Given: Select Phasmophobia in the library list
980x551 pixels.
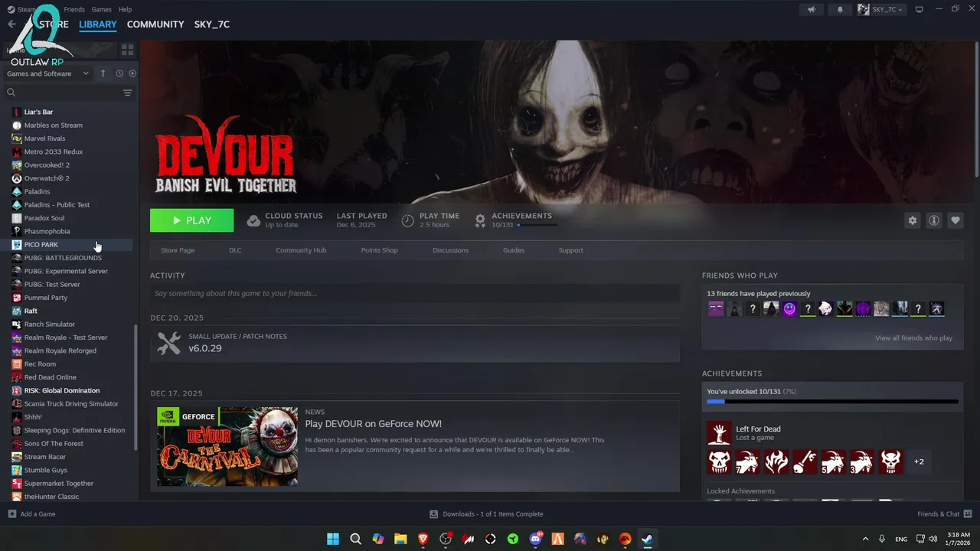Looking at the screenshot, I should pos(47,231).
